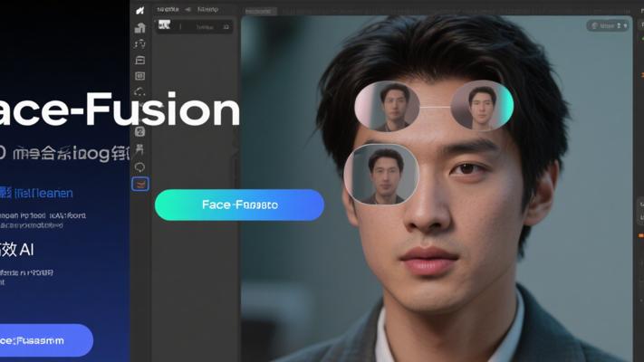Click the white logo in the panel input bar

tap(164, 25)
